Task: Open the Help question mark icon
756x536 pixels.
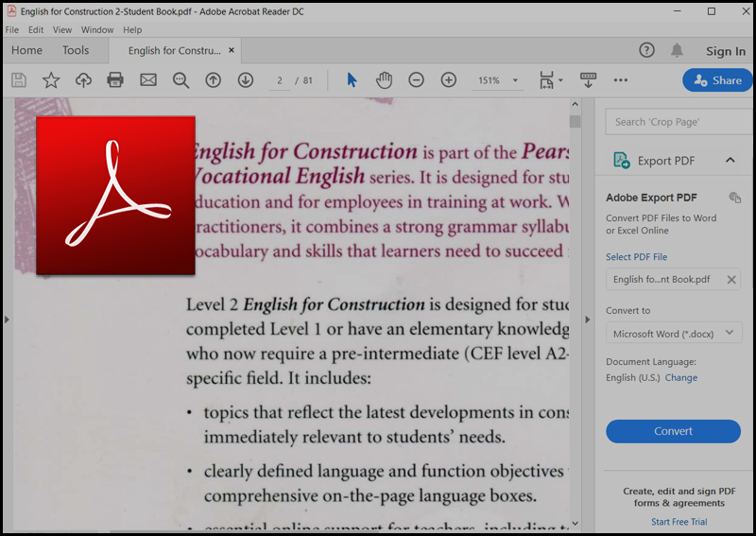Action: (x=646, y=50)
